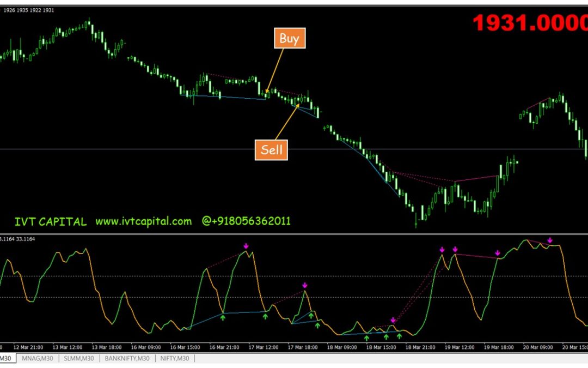Click the 19 Mar 12:00 time label
Image resolution: width=588 pixels, height=368 pixels.
point(460,347)
